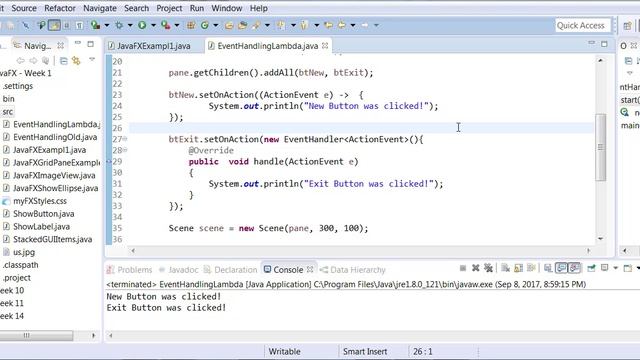Collapse method fold marker at line 28
This screenshot has width=640, height=360.
(125, 150)
